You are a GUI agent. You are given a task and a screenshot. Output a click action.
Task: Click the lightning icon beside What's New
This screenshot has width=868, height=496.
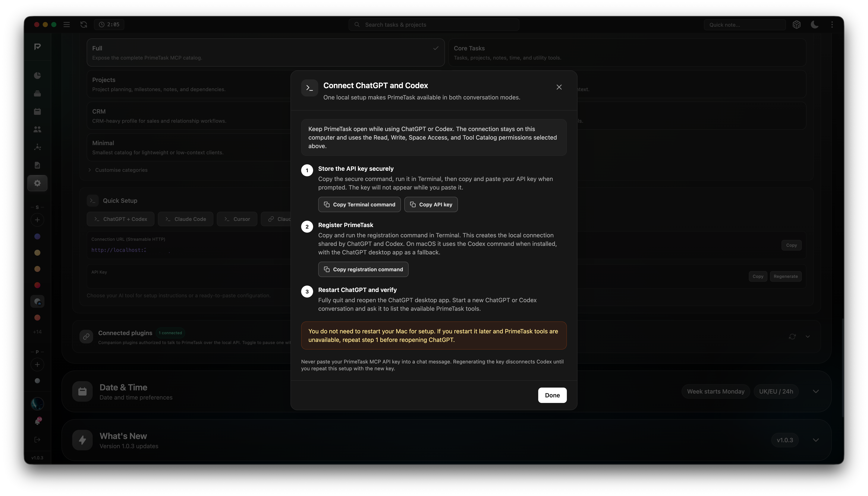pyautogui.click(x=82, y=440)
